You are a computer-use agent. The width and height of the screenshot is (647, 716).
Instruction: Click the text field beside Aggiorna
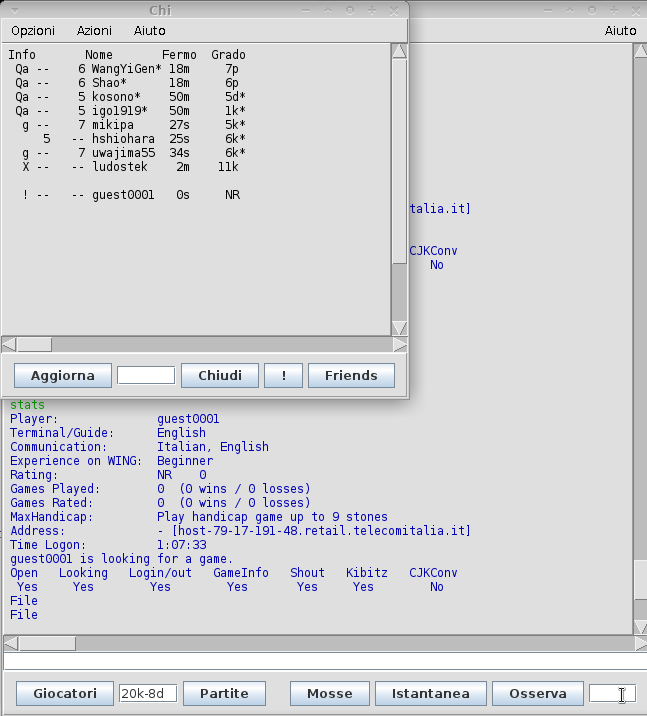click(146, 376)
